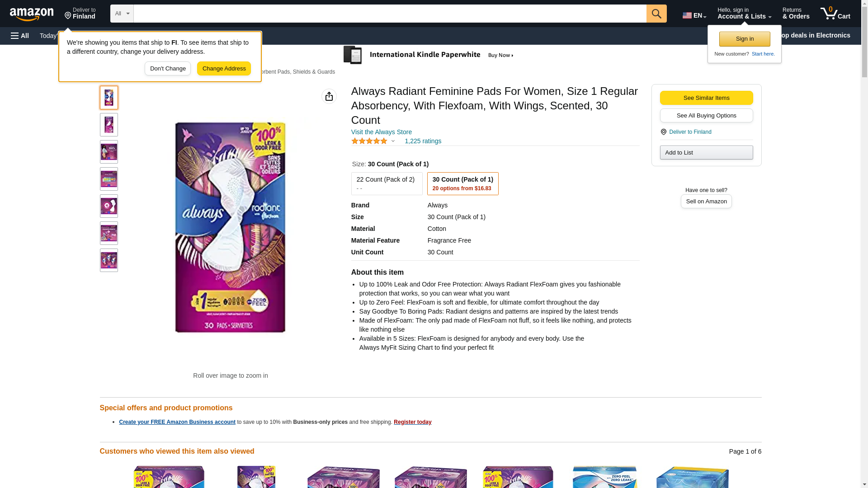Expand the Add to List dropdown

click(706, 153)
